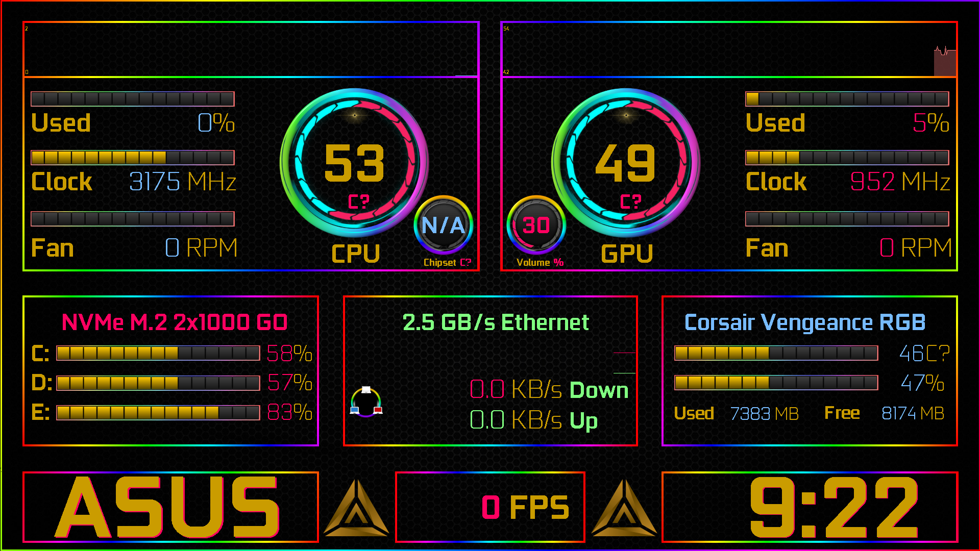This screenshot has height=551, width=980.
Task: Click the E: drive usage bar
Action: click(158, 412)
